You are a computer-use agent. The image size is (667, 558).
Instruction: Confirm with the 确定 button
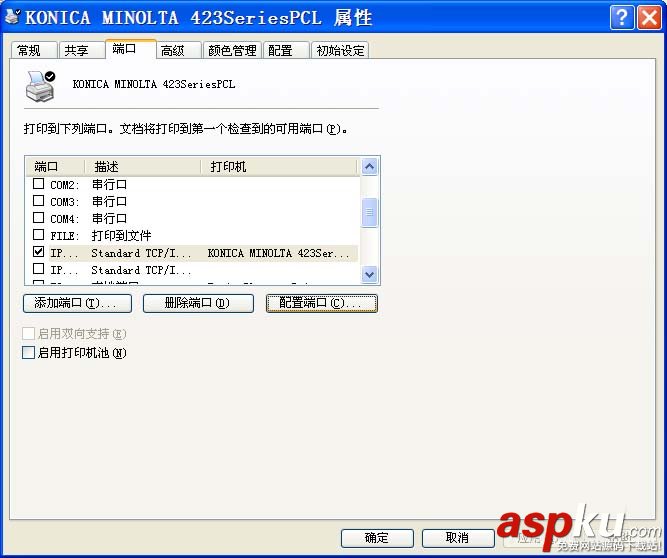(x=377, y=538)
